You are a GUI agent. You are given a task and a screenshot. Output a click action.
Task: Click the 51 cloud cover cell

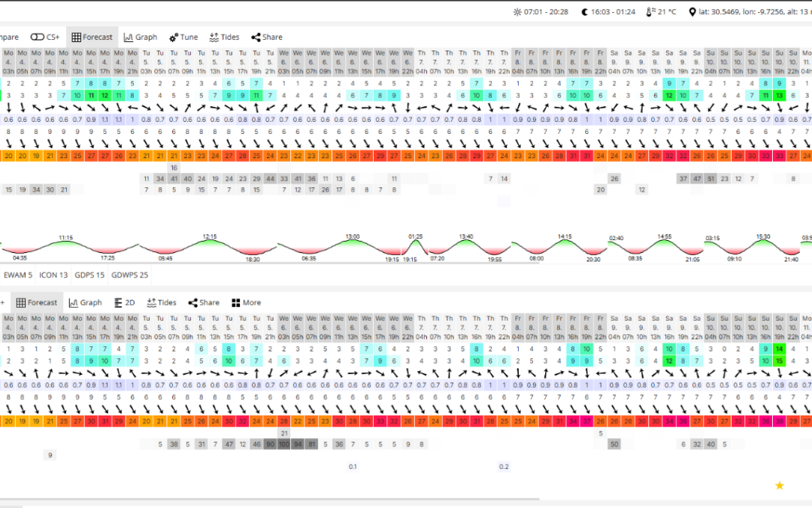pyautogui.click(x=710, y=178)
